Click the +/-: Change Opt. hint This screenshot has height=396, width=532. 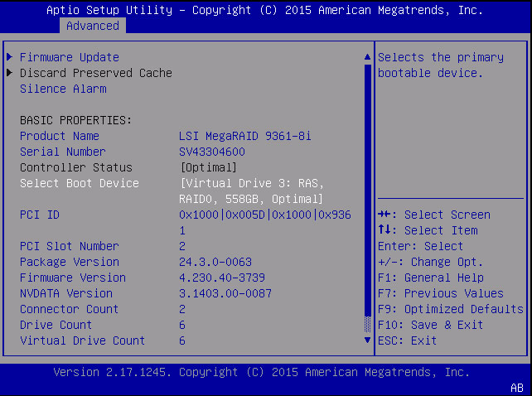pyautogui.click(x=431, y=262)
